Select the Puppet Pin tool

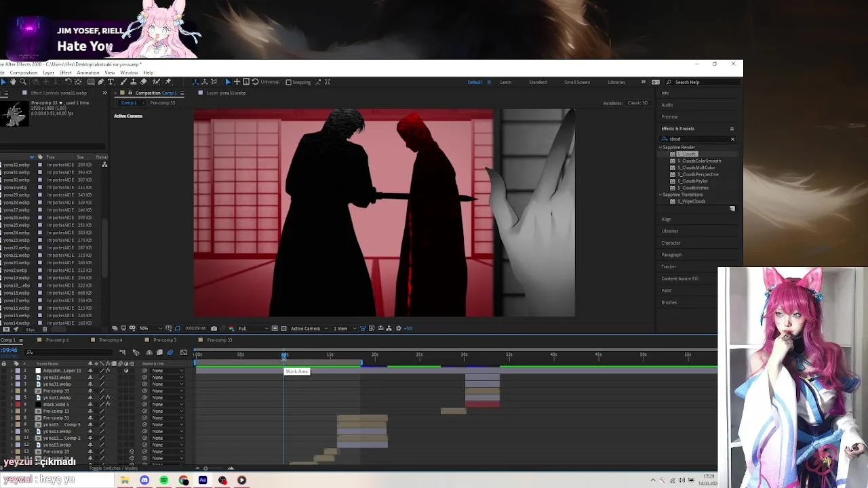(x=167, y=82)
